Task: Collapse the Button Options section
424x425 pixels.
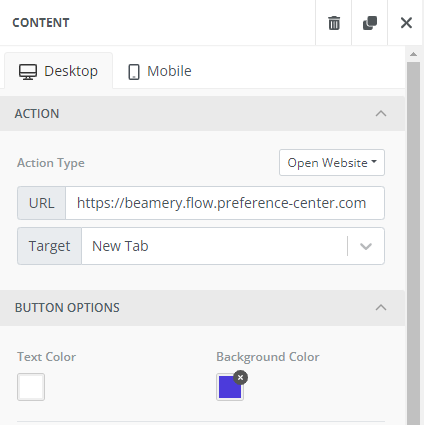Action: [381, 307]
